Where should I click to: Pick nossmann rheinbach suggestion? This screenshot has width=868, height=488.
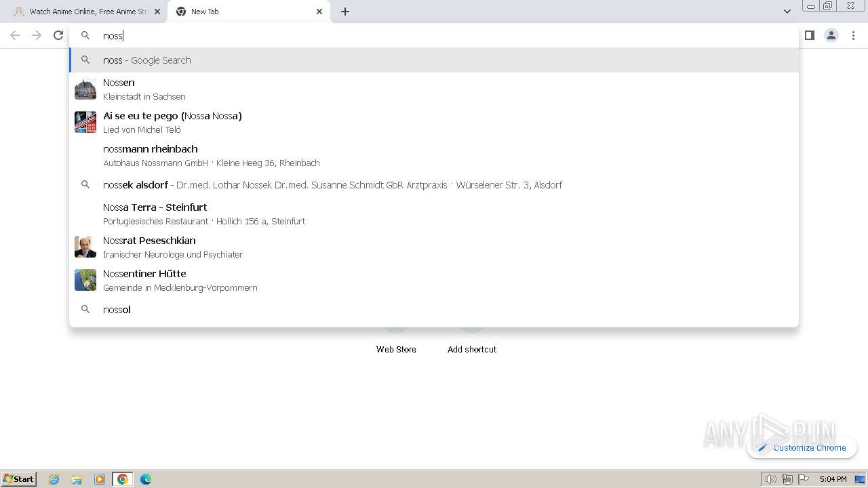[x=434, y=155]
